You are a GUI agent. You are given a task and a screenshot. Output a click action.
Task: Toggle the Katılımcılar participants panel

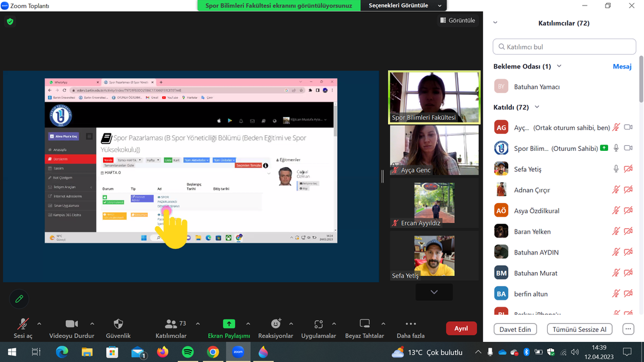click(171, 327)
